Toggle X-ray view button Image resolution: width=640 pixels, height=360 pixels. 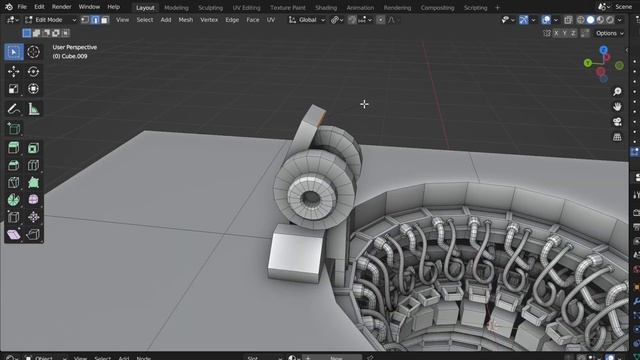point(568,20)
